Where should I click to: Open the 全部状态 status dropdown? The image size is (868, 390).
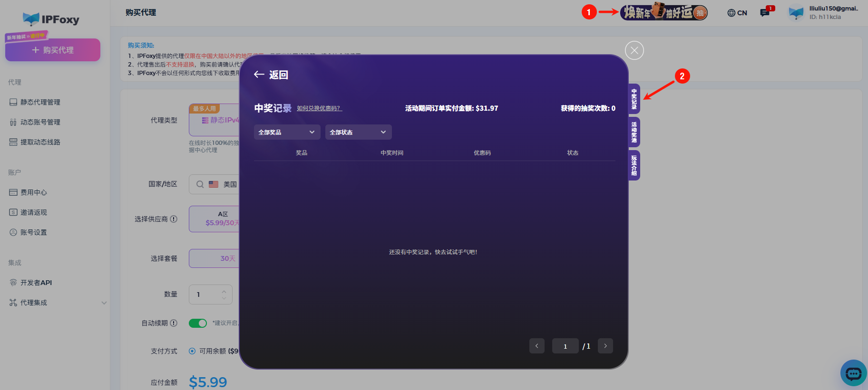358,132
